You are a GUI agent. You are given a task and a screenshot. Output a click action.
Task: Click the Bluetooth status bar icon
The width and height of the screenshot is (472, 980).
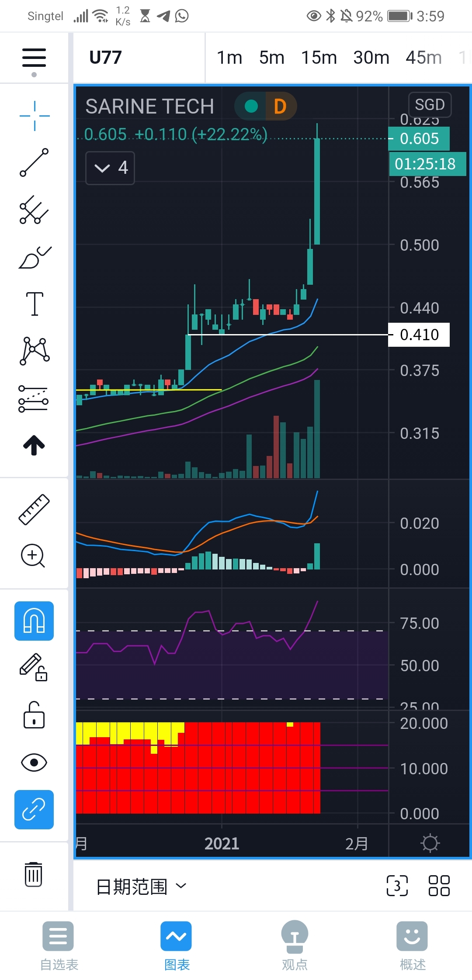pyautogui.click(x=331, y=16)
